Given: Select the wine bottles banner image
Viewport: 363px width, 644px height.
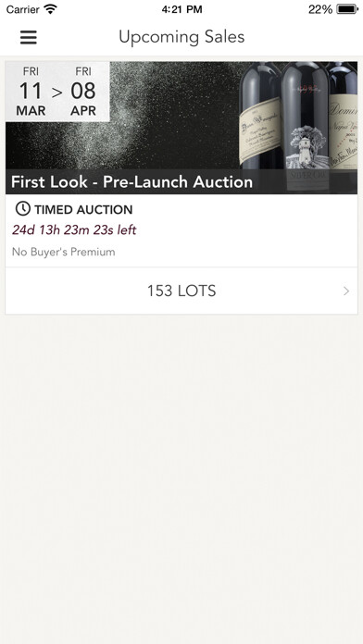Looking at the screenshot, I should point(181,128).
